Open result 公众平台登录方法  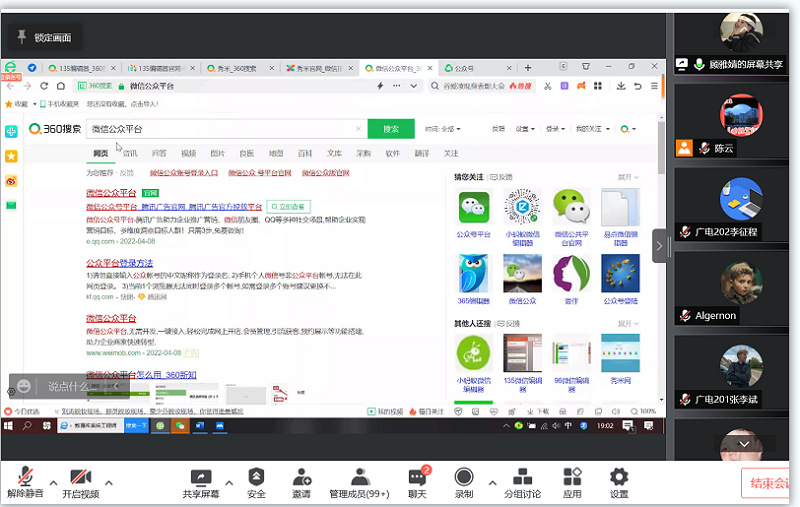point(119,263)
